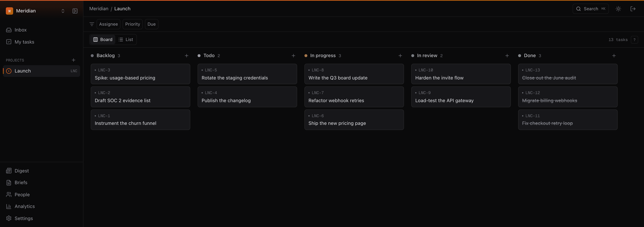The height and width of the screenshot is (227, 644).
Task: Click the LNC-13 task ID
Action: 533,70
